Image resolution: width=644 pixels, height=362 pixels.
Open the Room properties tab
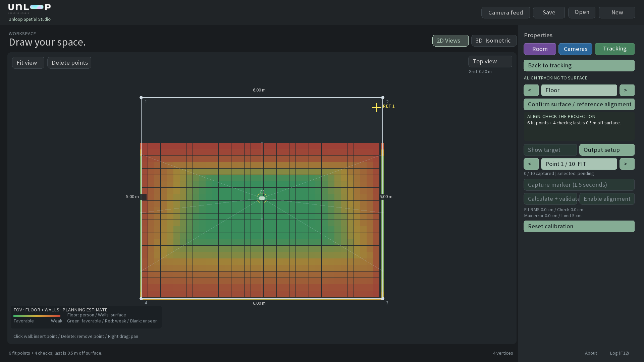click(540, 49)
